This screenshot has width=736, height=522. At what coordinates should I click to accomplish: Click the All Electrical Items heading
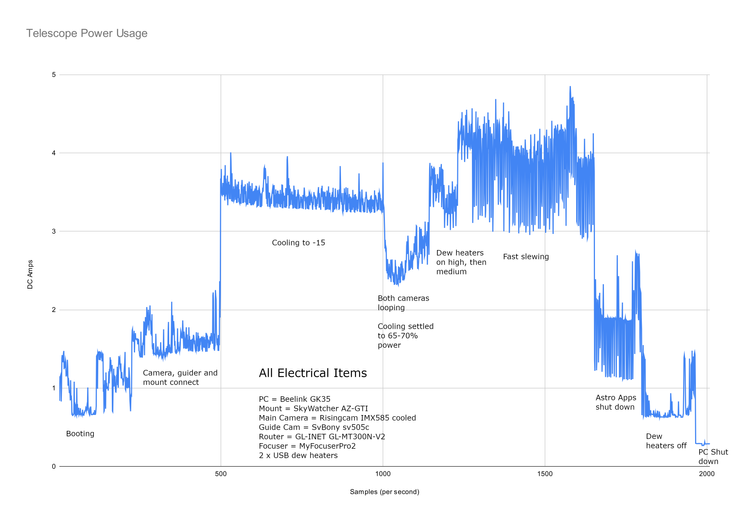click(x=312, y=373)
